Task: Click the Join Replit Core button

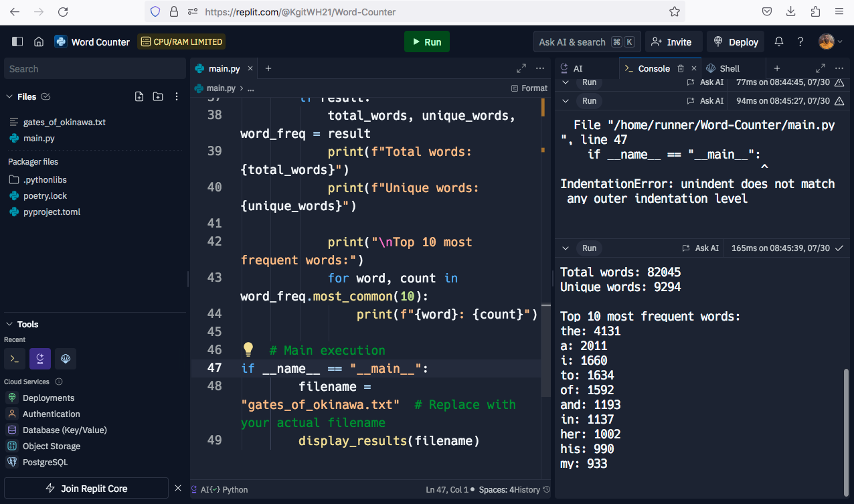Action: pos(86,488)
